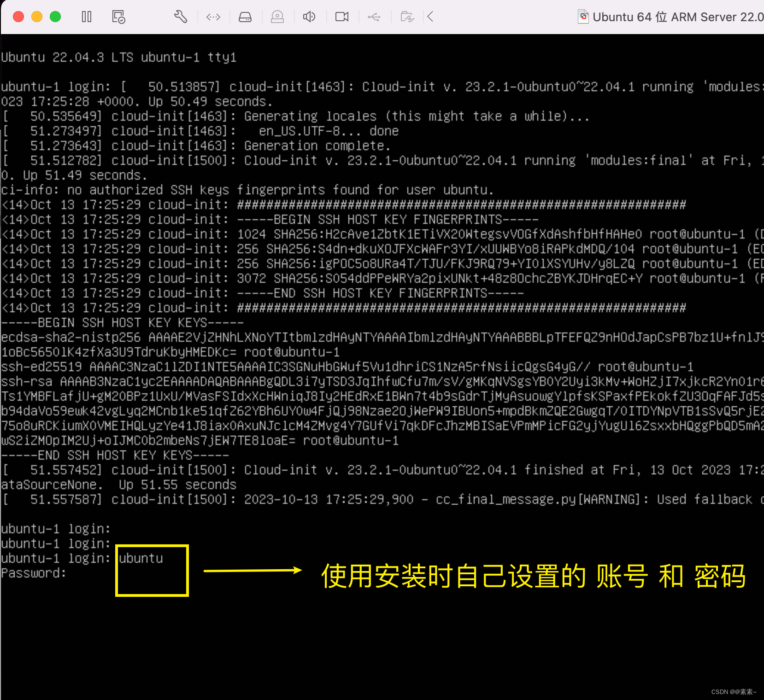Viewport: 764px width, 700px height.
Task: Click the camera/webcam device icon
Action: coord(277,17)
